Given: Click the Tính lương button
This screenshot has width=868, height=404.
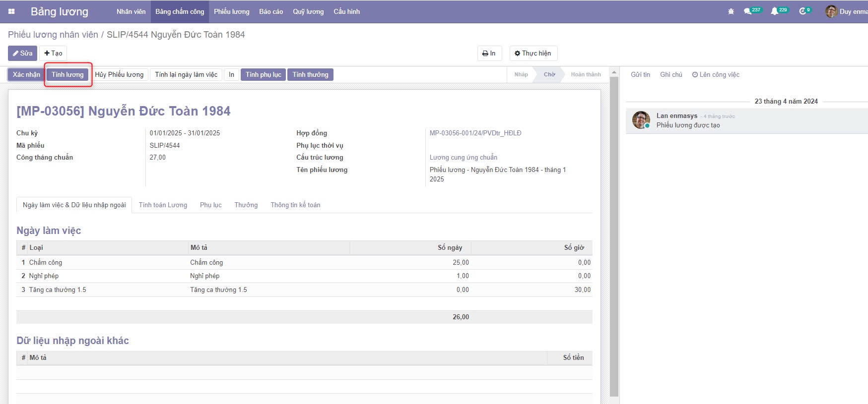Looking at the screenshot, I should point(67,75).
